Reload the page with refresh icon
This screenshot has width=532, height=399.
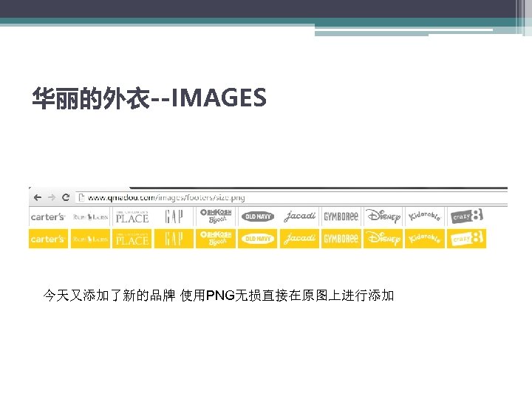click(66, 197)
